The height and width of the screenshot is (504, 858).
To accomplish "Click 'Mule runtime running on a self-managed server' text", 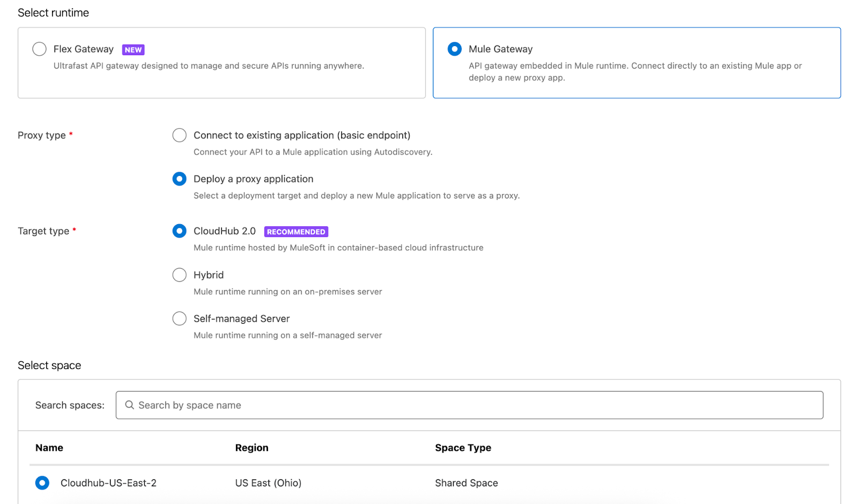I will (287, 336).
